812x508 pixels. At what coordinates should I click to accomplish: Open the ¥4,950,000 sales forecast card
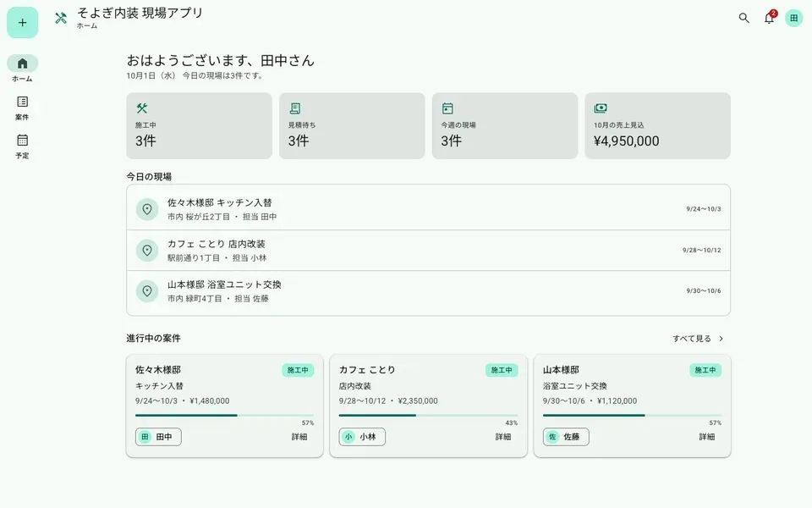[658, 126]
